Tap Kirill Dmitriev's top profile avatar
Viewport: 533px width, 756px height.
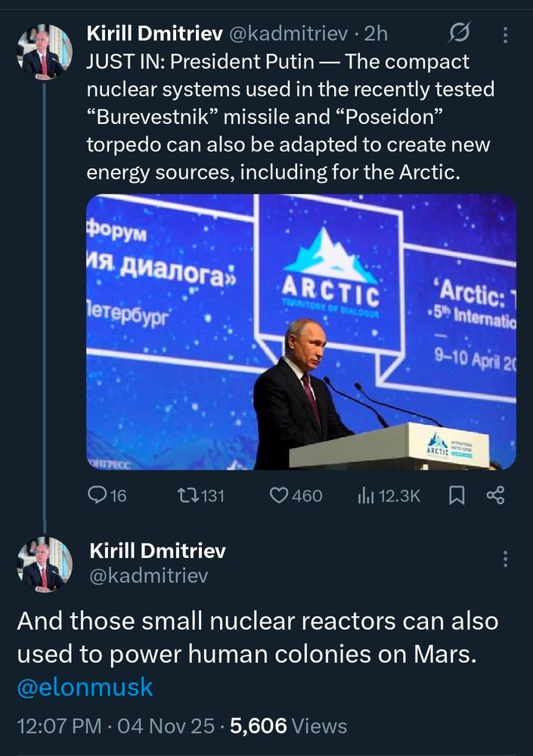pos(45,51)
